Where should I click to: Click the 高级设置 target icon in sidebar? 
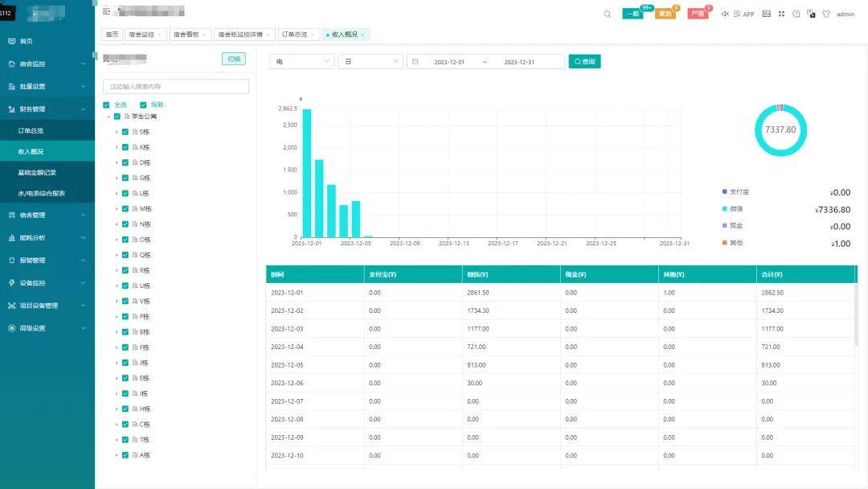click(x=11, y=328)
